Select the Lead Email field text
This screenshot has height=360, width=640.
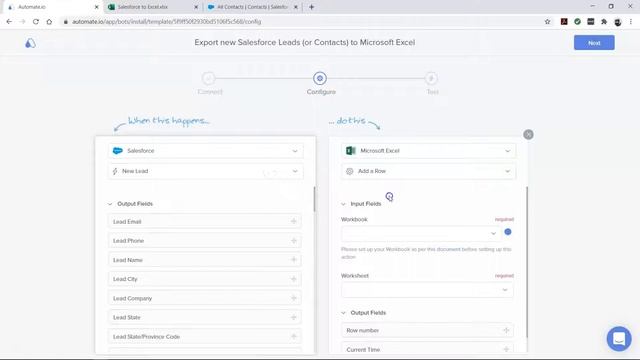pyautogui.click(x=127, y=222)
